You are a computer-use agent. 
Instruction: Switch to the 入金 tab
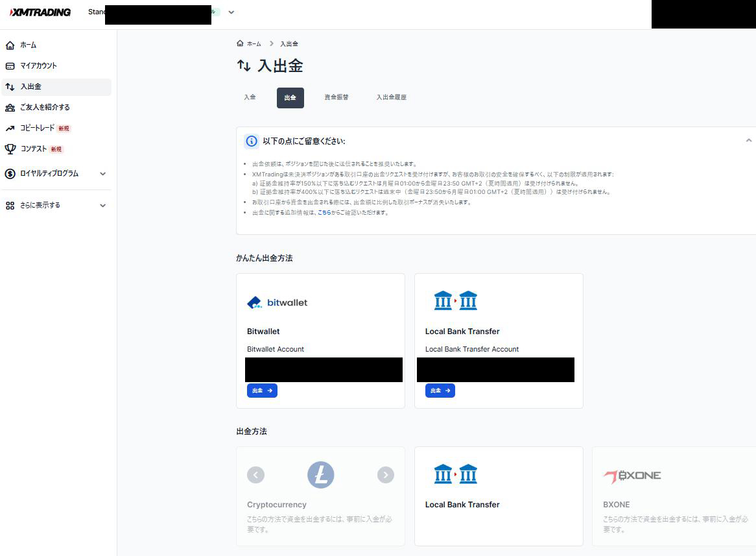coord(250,97)
